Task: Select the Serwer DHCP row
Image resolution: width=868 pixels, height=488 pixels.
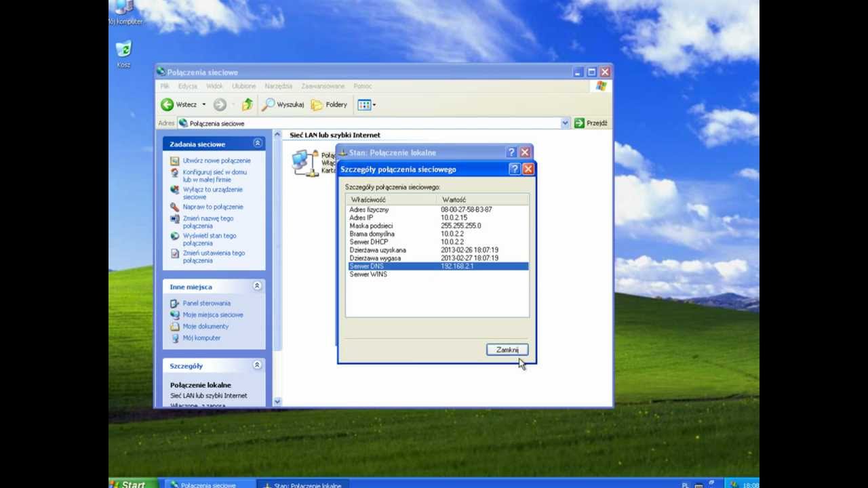Action: (437, 242)
